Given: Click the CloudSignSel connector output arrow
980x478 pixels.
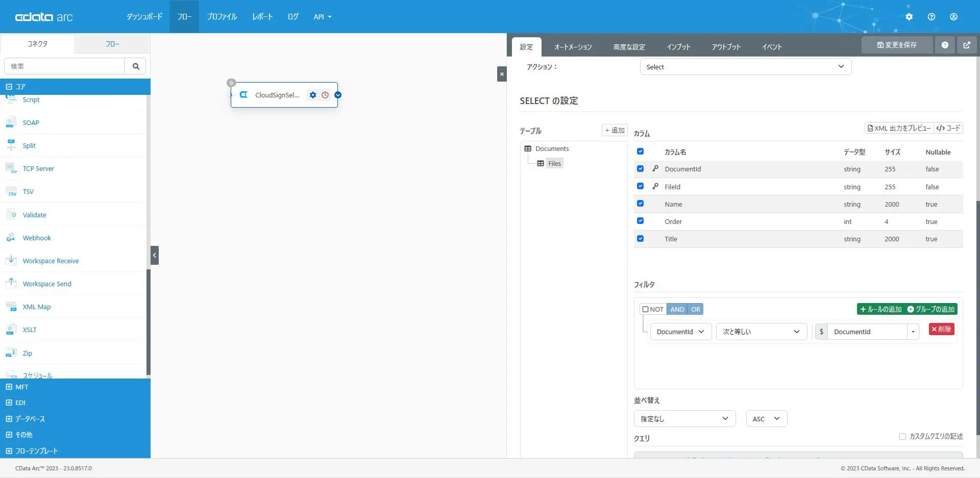Looking at the screenshot, I should tap(338, 95).
